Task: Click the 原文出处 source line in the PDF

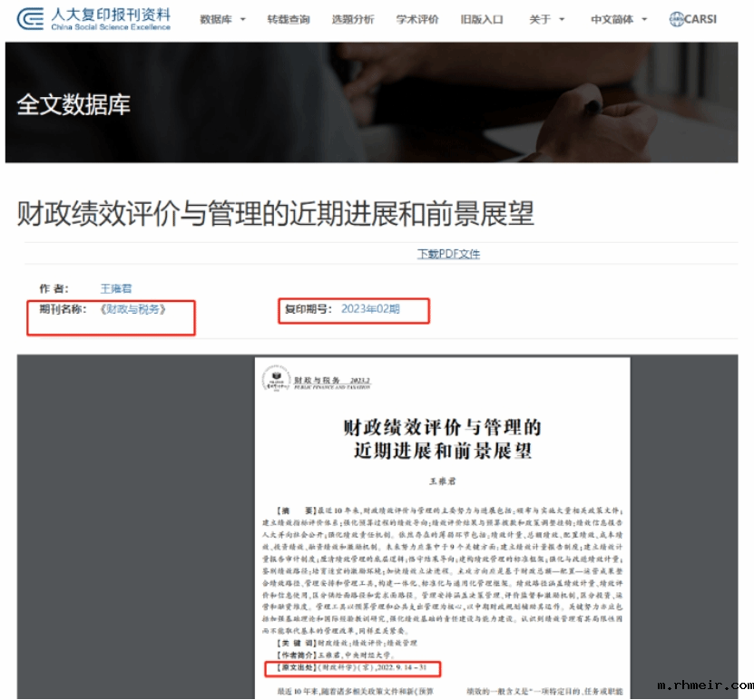Action: 352,669
